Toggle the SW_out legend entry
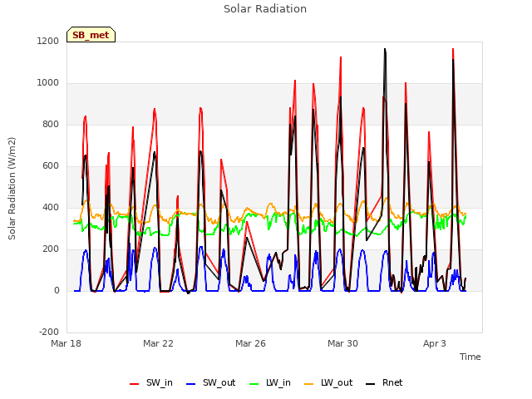 pos(210,382)
